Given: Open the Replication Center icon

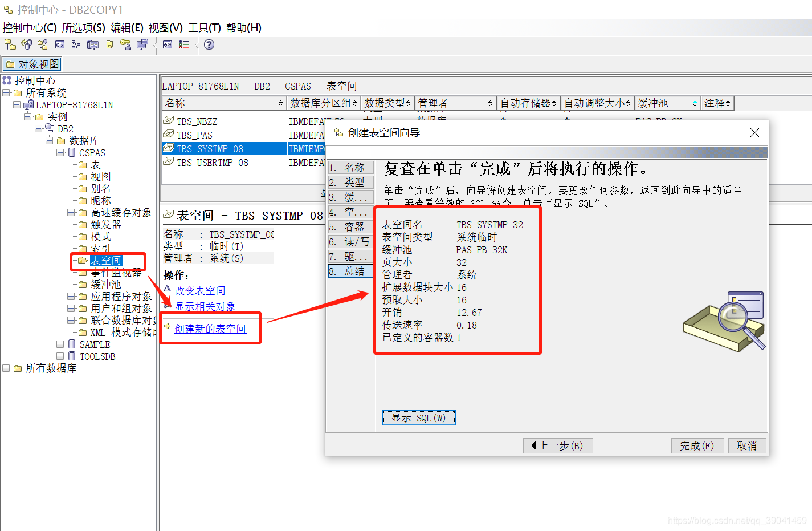Looking at the screenshot, I should (x=26, y=44).
